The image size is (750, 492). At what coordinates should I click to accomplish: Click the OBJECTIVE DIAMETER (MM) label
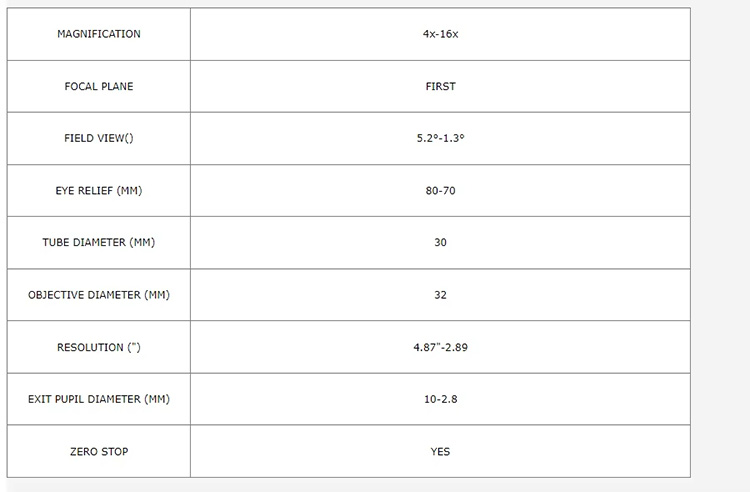coord(98,295)
